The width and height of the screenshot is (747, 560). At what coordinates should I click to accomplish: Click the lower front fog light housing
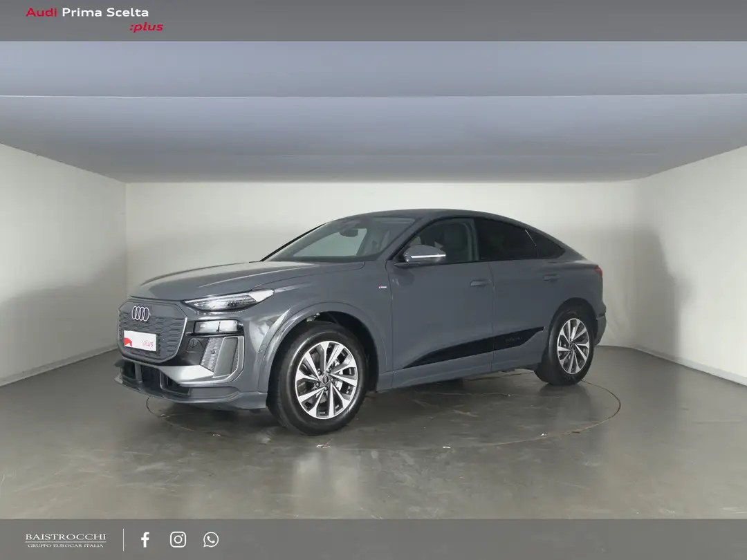point(221,353)
